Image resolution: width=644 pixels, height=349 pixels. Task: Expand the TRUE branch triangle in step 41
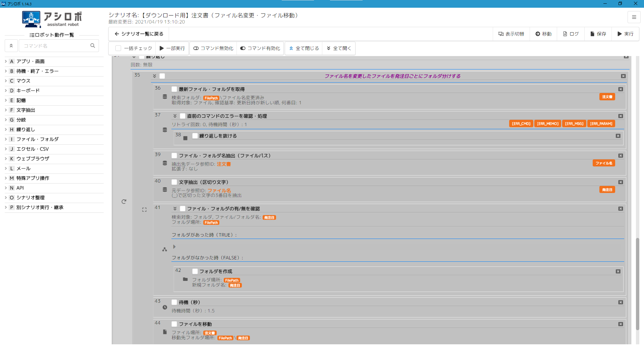(174, 247)
